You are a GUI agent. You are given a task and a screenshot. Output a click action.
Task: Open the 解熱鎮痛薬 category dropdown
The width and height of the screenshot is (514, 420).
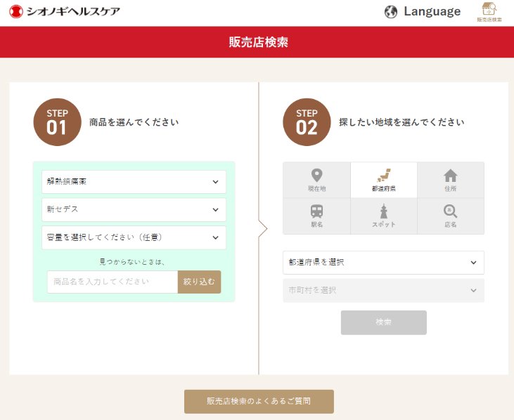[134, 182]
